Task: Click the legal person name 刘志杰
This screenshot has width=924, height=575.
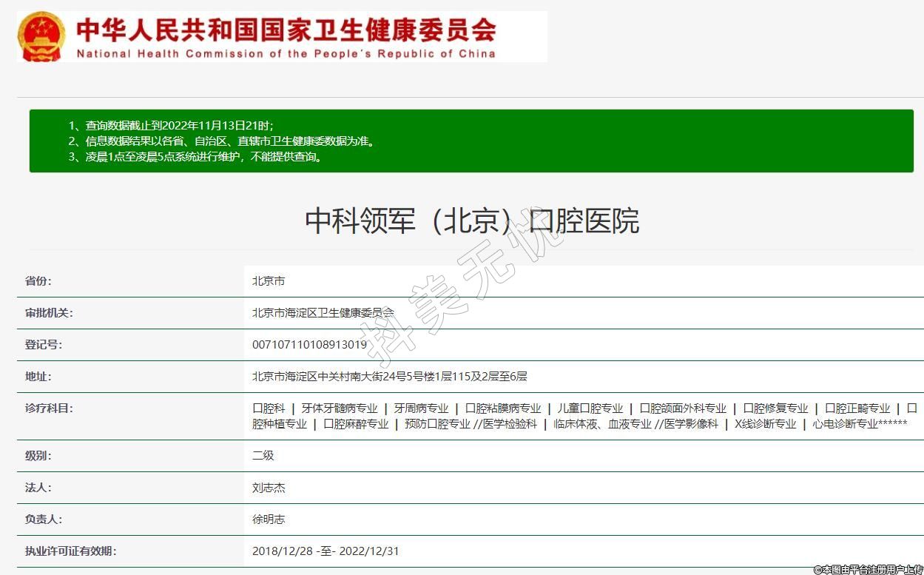Action: [269, 488]
